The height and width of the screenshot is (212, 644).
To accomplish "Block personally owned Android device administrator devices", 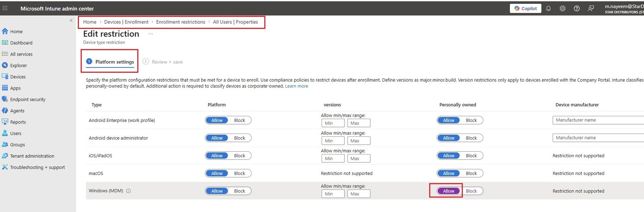I will [x=471, y=138].
